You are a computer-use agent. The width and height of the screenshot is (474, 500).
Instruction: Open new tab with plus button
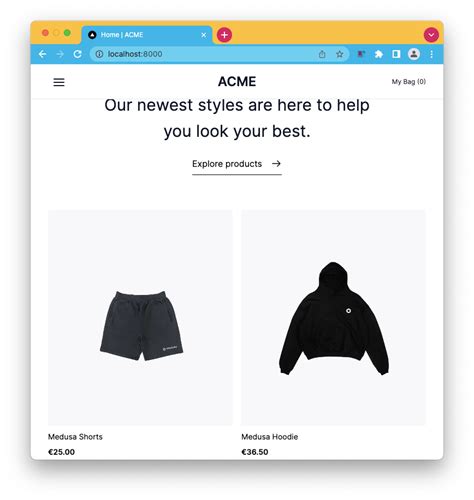coord(224,35)
